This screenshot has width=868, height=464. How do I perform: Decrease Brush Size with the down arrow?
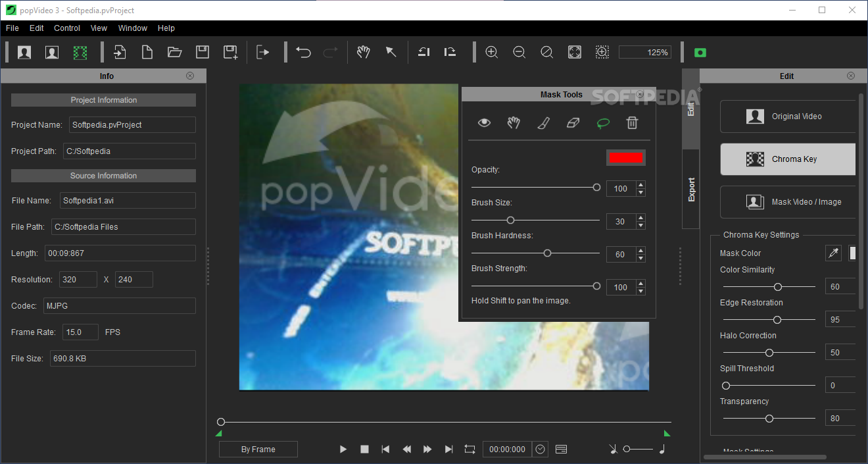tap(641, 226)
